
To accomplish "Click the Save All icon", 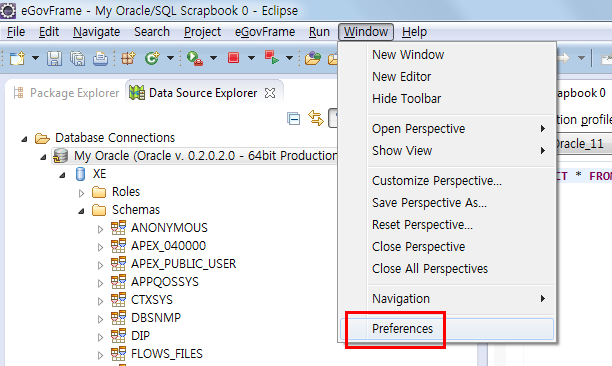I will coord(77,59).
